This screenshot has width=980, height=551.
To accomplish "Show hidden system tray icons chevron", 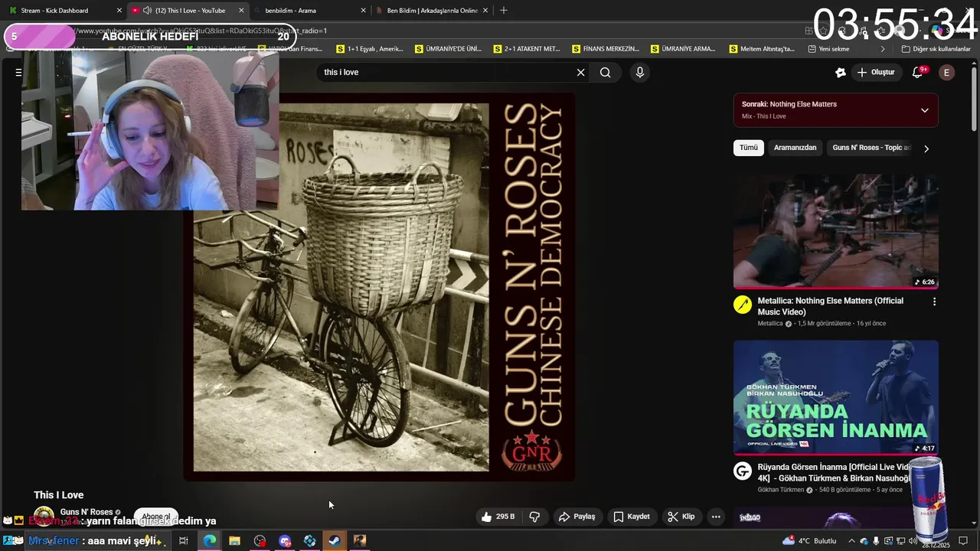I will 852,541.
